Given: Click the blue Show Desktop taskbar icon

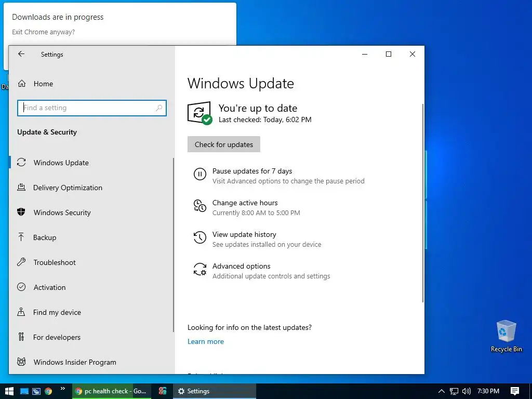Looking at the screenshot, I should point(24,391).
